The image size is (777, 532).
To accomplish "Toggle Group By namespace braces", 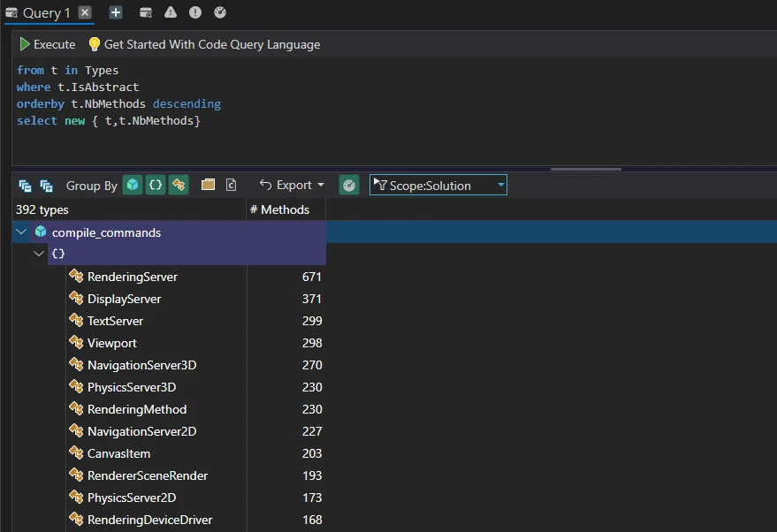I will coord(156,186).
